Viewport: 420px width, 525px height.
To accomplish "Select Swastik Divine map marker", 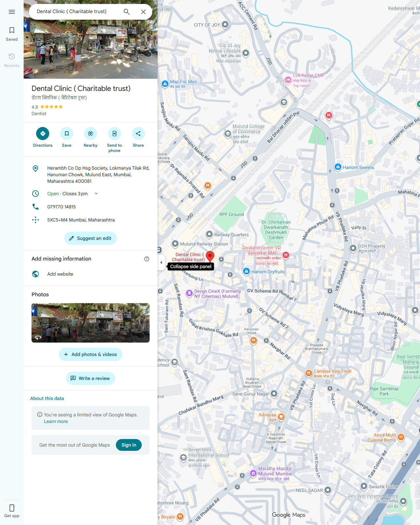I will pos(364,486).
